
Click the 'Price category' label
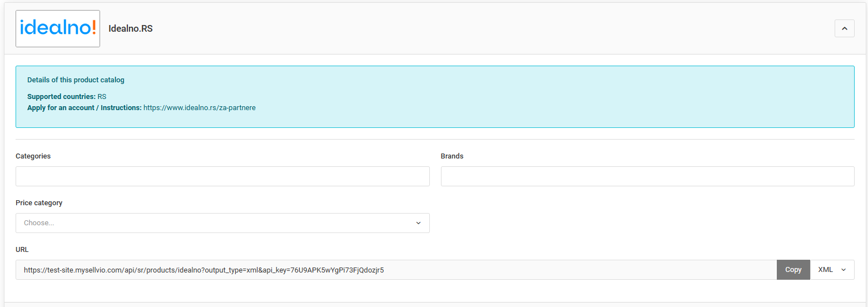39,203
